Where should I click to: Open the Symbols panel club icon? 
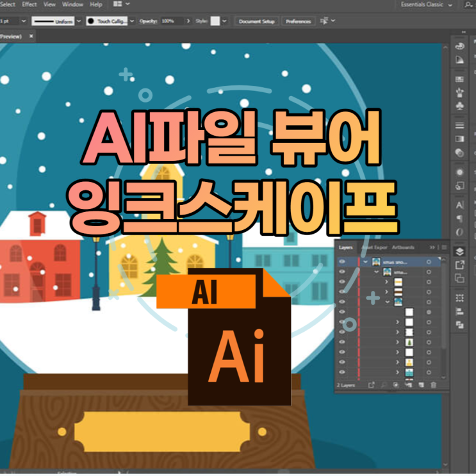(459, 106)
